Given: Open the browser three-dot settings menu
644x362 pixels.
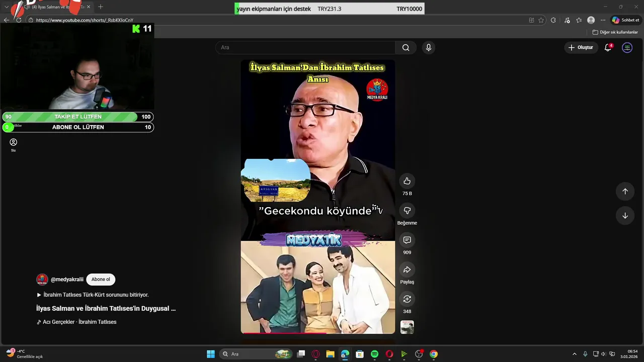Looking at the screenshot, I should (603, 20).
